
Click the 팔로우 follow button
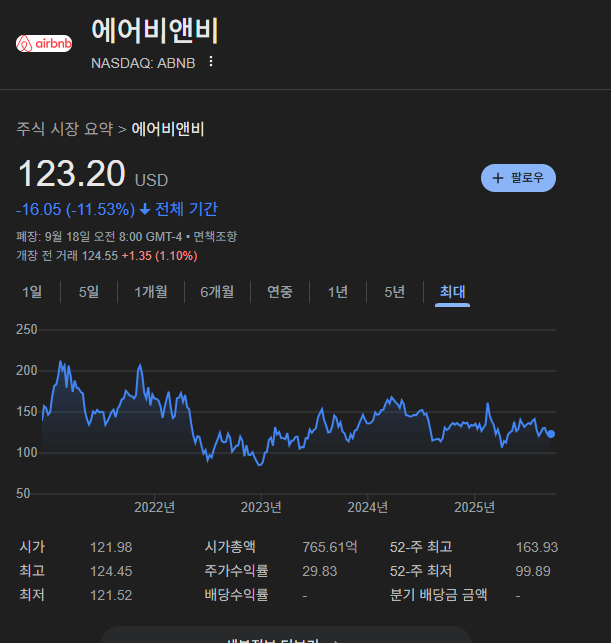518,178
